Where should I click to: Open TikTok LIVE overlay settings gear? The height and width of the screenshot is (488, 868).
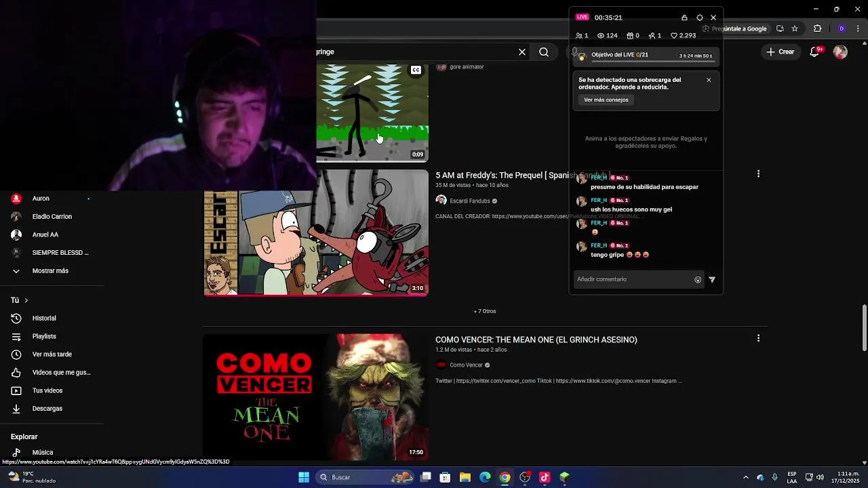click(x=700, y=18)
